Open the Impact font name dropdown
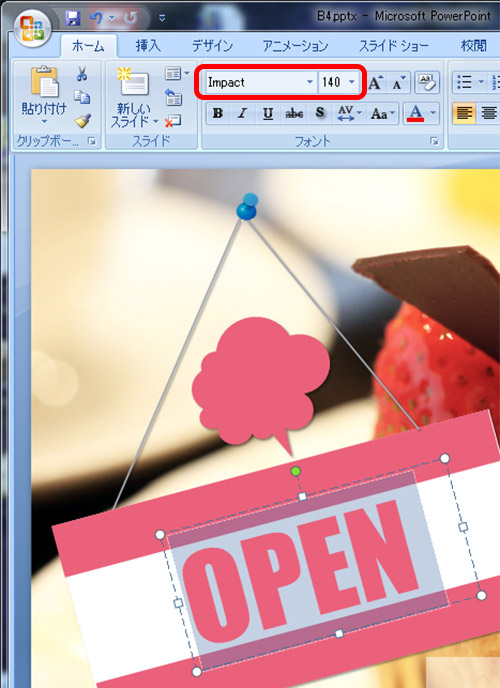500x688 pixels. [x=310, y=82]
